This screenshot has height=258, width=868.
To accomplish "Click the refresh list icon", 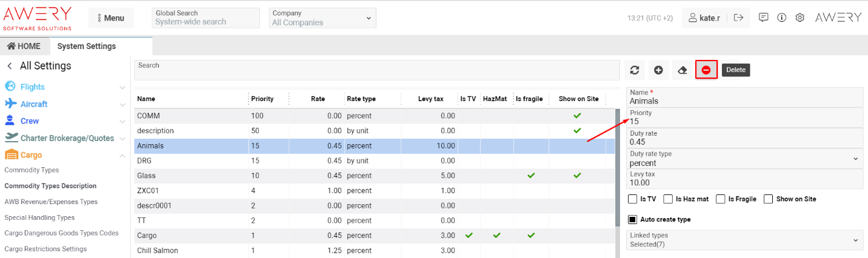I will coord(635,70).
